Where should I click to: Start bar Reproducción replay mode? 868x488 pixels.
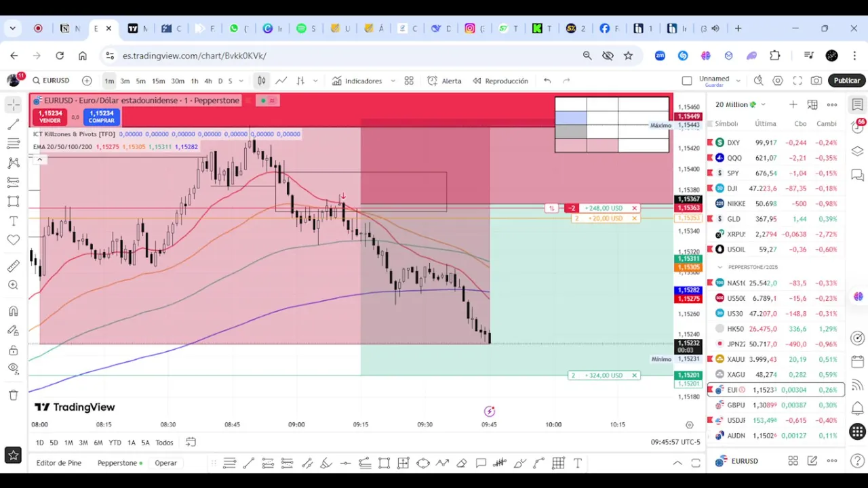click(x=500, y=81)
